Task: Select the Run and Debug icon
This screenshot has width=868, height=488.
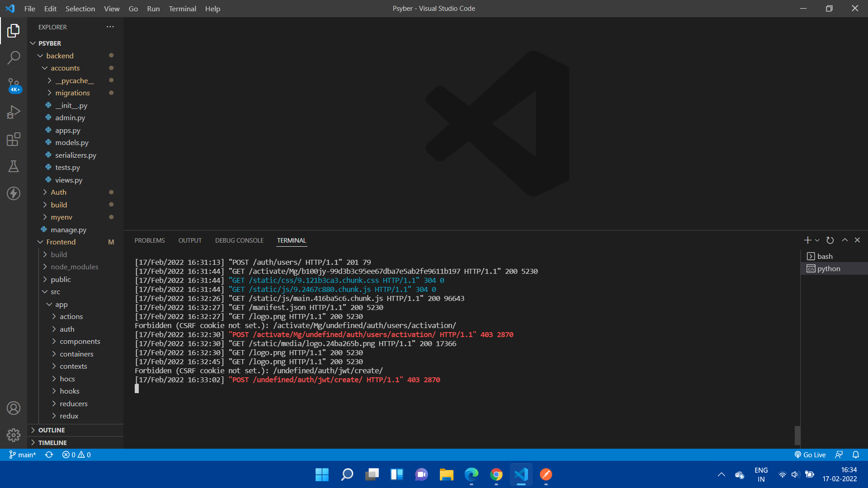Action: pos(14,112)
